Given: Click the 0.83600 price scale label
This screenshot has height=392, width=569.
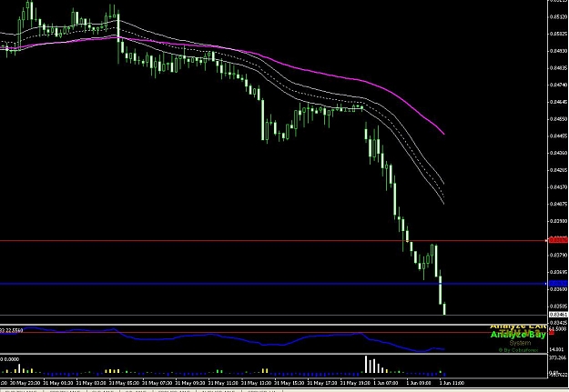Looking at the screenshot, I should coord(559,289).
